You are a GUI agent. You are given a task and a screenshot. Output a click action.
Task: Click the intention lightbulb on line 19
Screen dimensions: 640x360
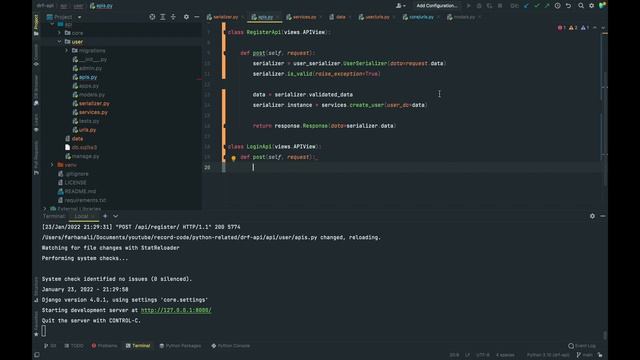(233, 158)
